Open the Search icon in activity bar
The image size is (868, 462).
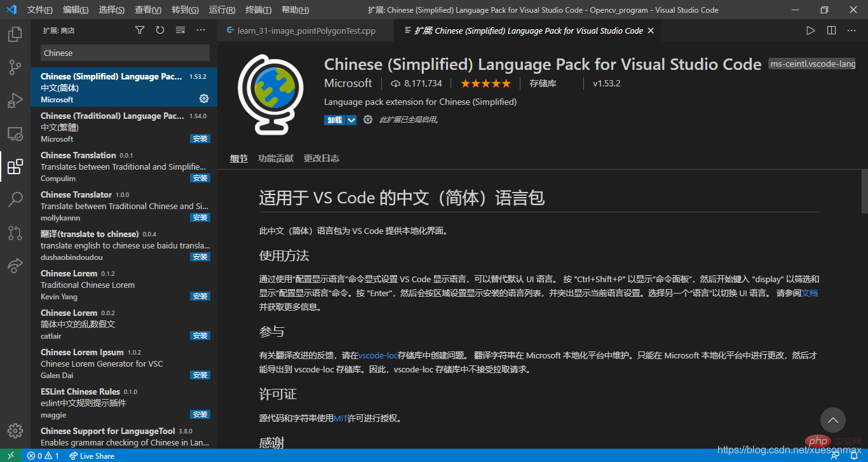[15, 200]
